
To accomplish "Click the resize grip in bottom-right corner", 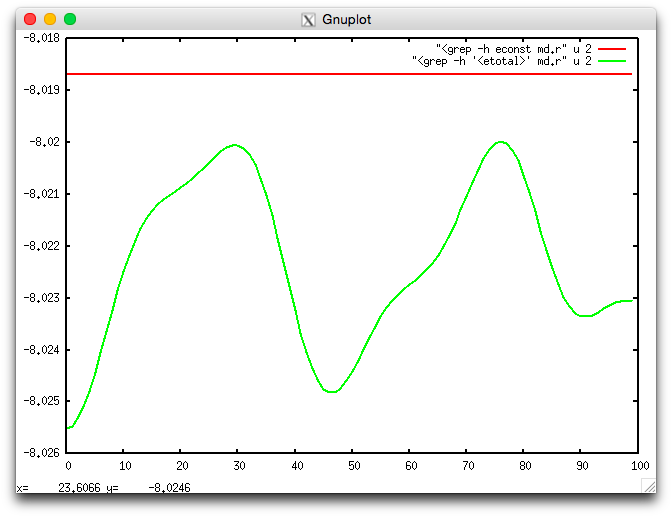I will click(x=648, y=485).
